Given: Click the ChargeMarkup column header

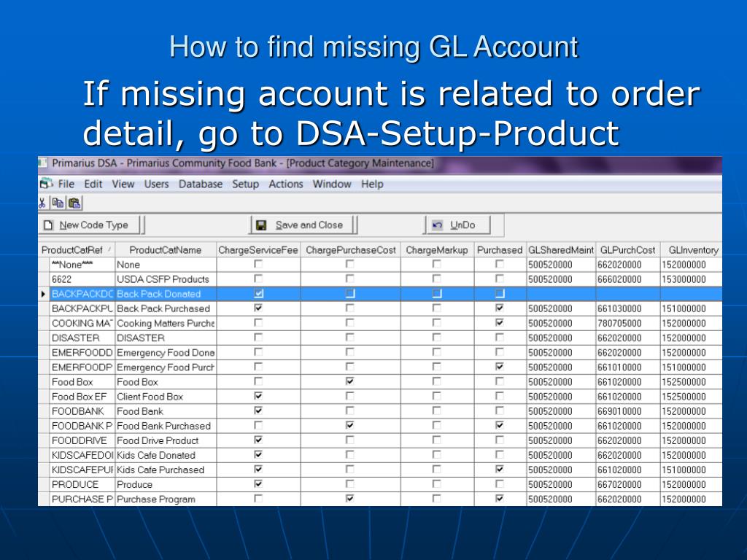Looking at the screenshot, I should [x=437, y=250].
